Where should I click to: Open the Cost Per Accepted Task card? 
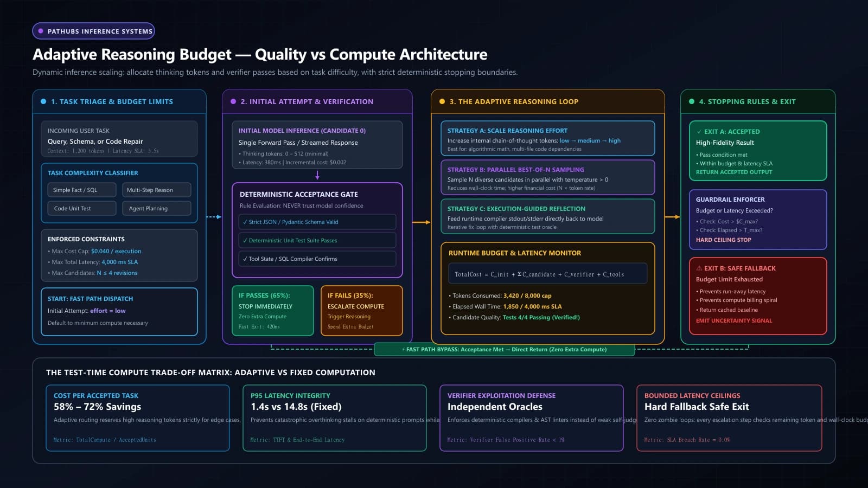click(x=138, y=418)
